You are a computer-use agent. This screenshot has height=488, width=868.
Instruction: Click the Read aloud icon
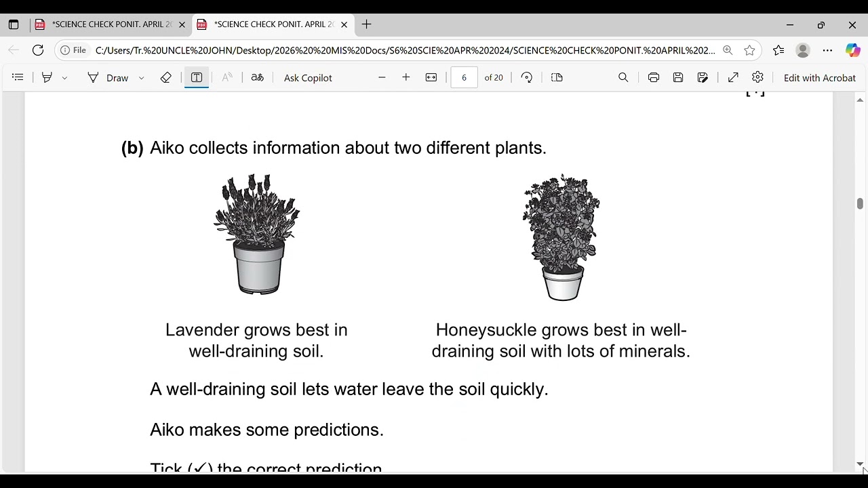(x=227, y=78)
